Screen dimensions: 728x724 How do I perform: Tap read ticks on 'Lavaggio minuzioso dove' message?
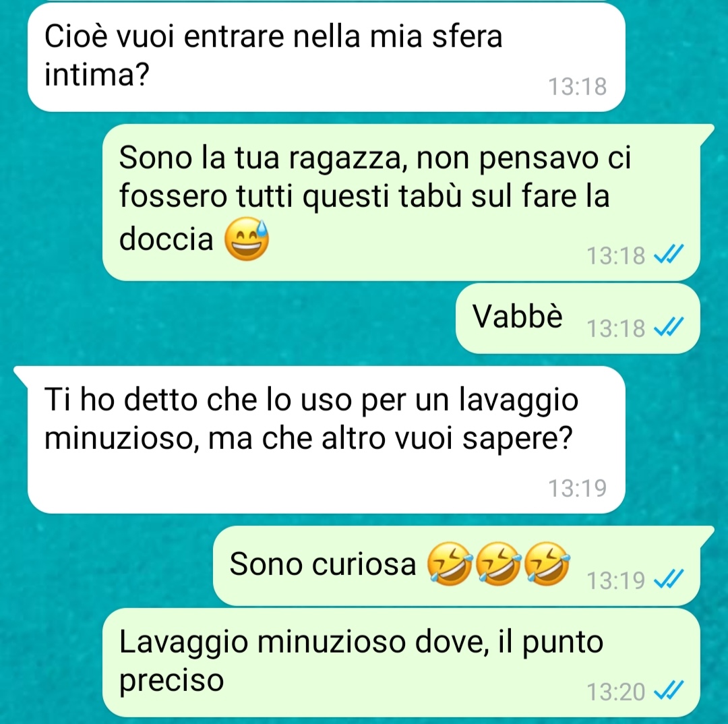669,690
